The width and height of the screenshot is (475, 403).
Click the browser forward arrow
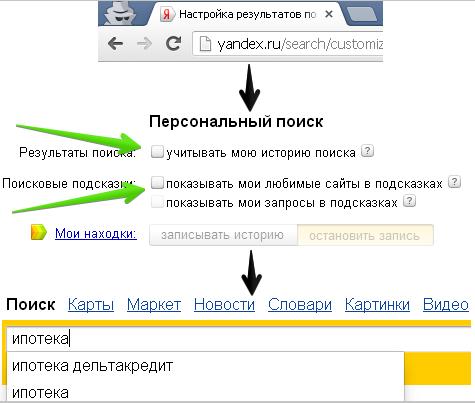coord(145,43)
